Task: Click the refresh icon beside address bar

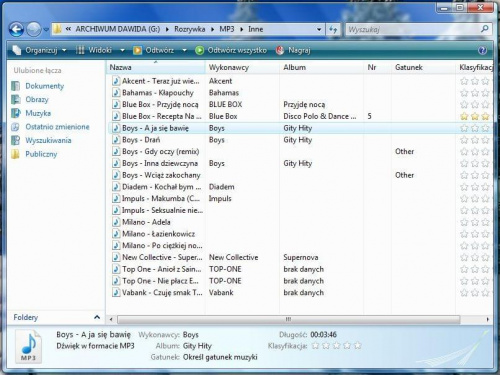Action: point(333,29)
